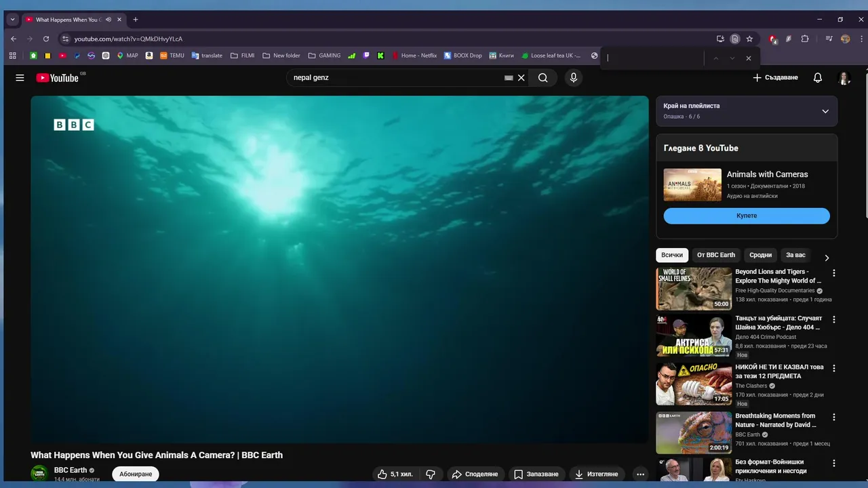The image size is (868, 488).
Task: Go back in browser history
Action: 14,39
